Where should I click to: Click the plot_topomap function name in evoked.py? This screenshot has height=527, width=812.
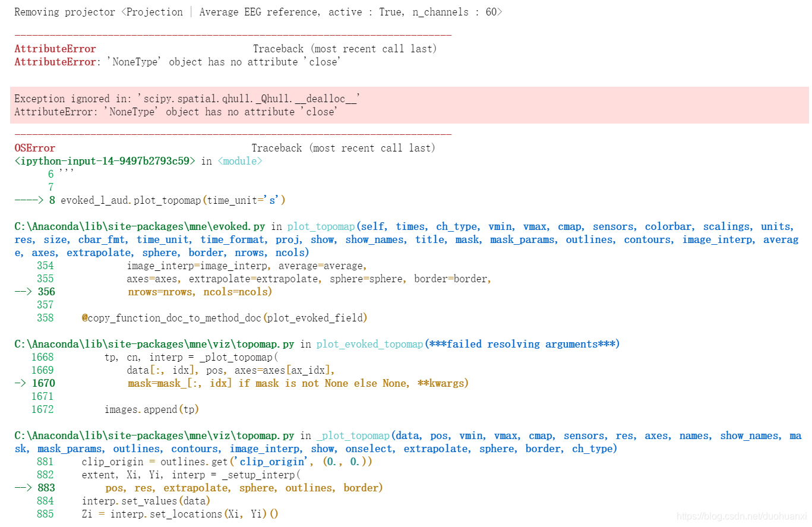tap(321, 226)
